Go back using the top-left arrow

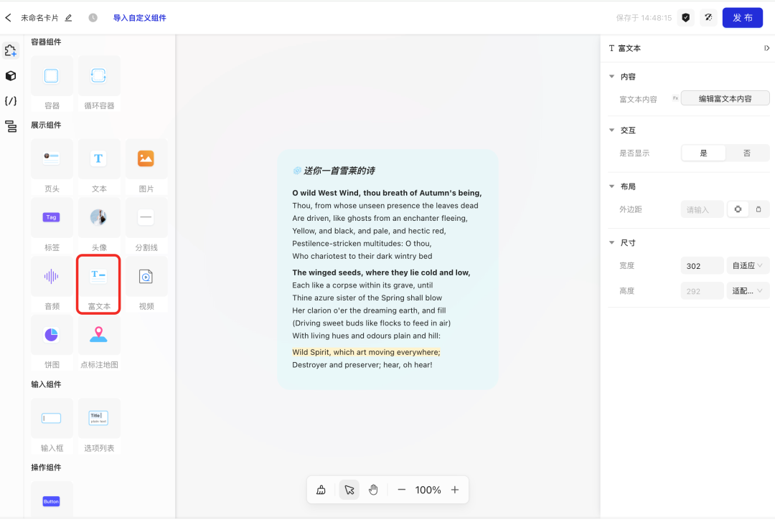point(8,18)
